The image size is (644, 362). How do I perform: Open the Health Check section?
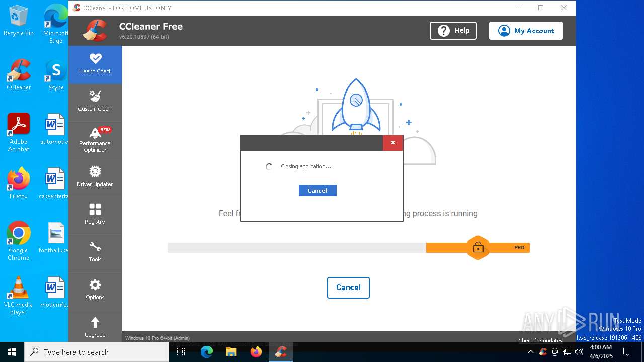95,64
